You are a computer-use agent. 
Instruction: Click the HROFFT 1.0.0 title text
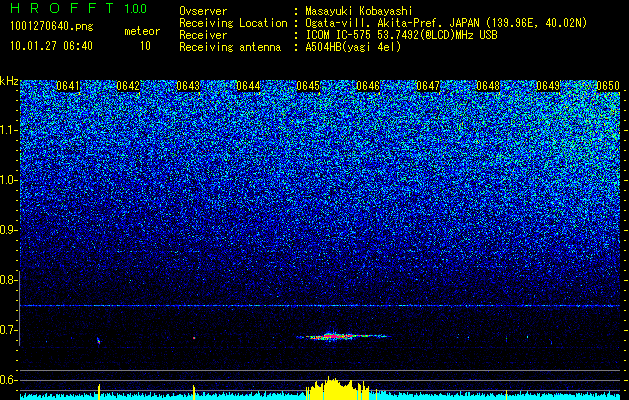tap(79, 8)
